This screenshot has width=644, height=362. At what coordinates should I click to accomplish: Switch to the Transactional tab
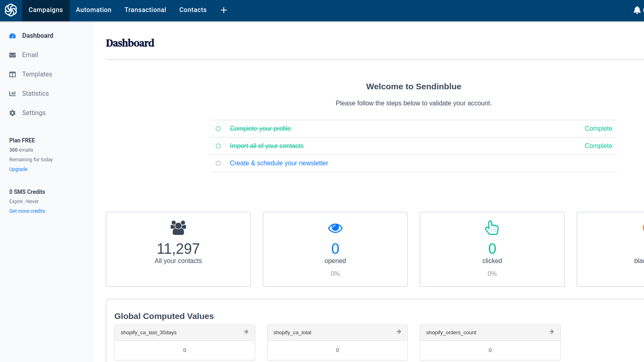(145, 10)
